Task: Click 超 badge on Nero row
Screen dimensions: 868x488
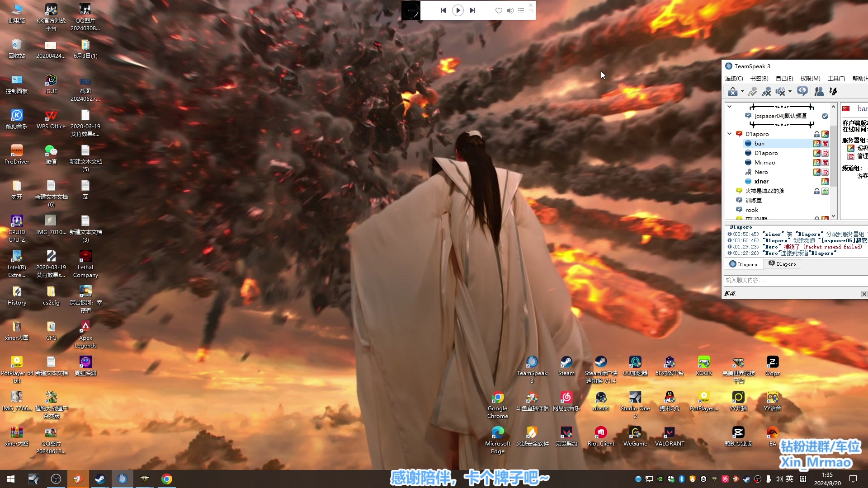Action: (817, 172)
